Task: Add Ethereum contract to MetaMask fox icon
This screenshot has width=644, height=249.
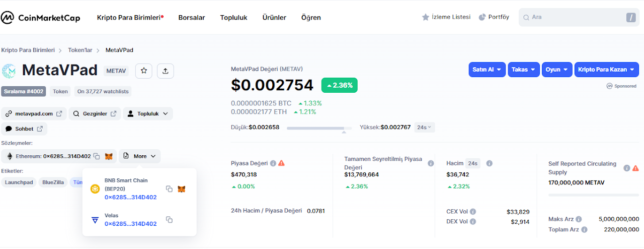Action: pyautogui.click(x=109, y=156)
